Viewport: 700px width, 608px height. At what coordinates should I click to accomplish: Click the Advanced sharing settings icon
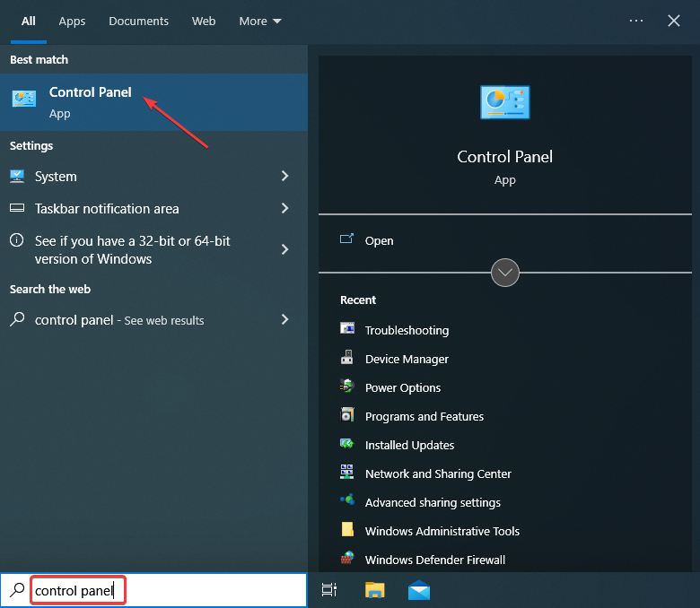347,500
